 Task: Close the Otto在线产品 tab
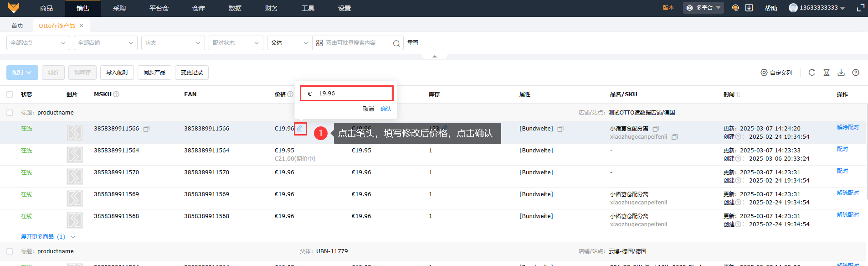(81, 26)
